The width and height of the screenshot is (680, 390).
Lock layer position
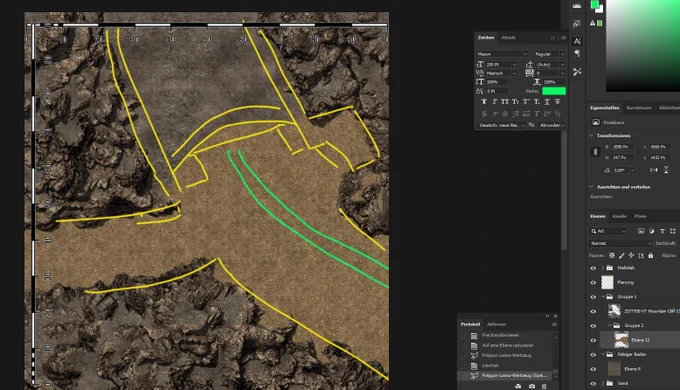pos(631,256)
